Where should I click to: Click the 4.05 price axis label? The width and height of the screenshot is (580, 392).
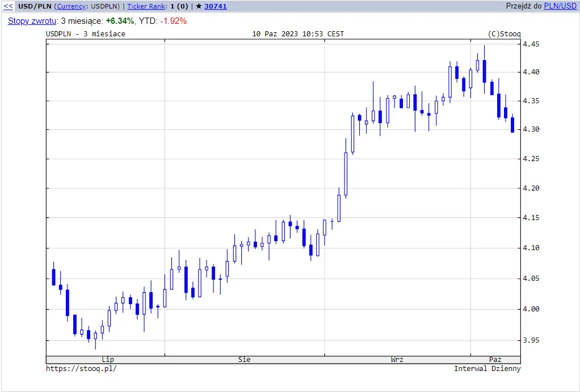pos(531,279)
